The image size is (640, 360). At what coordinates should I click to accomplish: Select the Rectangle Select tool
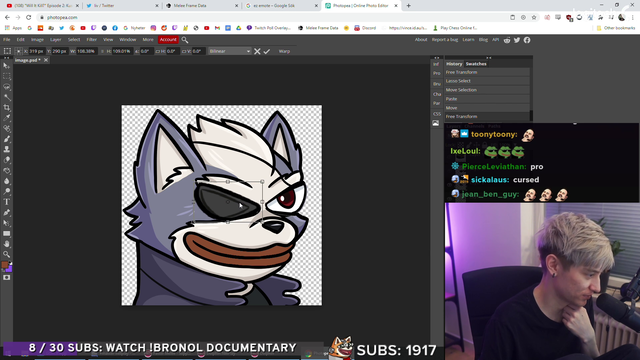[x=7, y=76]
